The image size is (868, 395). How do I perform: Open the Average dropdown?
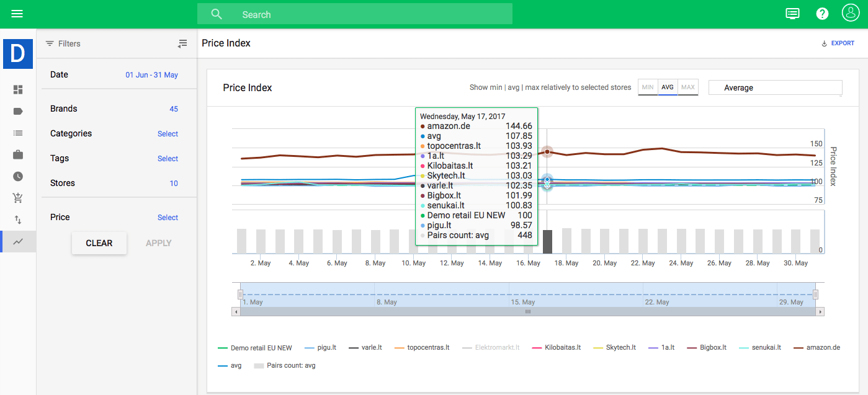tap(775, 88)
